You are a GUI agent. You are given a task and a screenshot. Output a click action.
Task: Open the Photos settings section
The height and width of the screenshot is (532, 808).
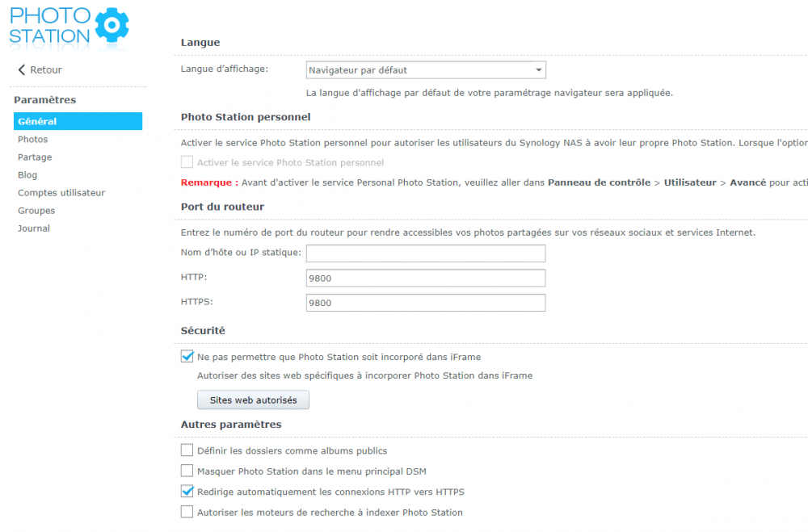[x=33, y=140]
